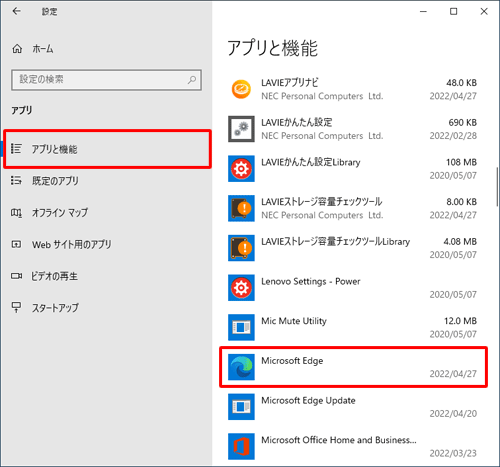Click the Web サイト用のアプリ icon
Screen dimensions: 500x467
(16, 244)
